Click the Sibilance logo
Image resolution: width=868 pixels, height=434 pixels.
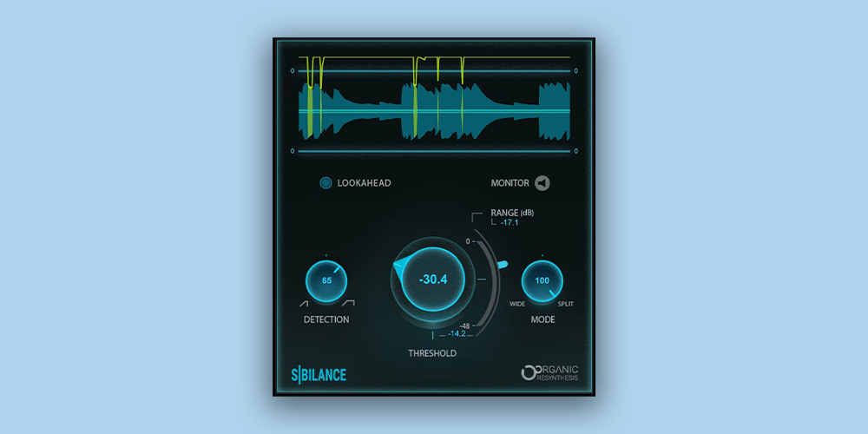pyautogui.click(x=319, y=375)
